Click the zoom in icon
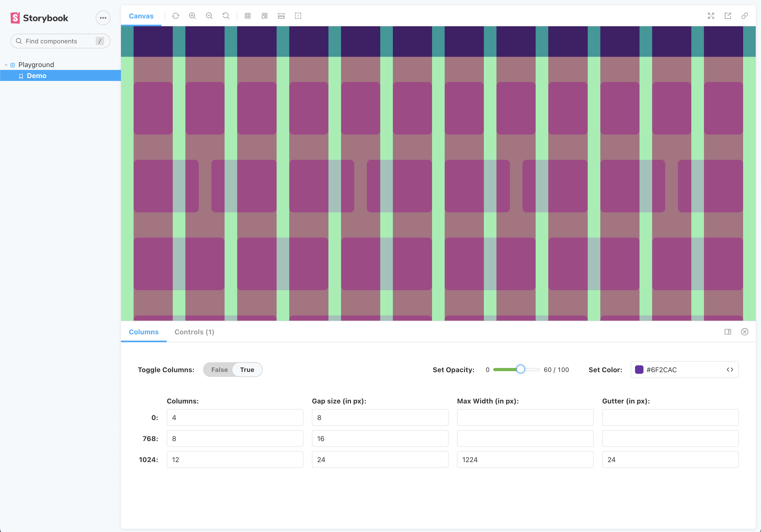The image size is (761, 532). [x=192, y=16]
